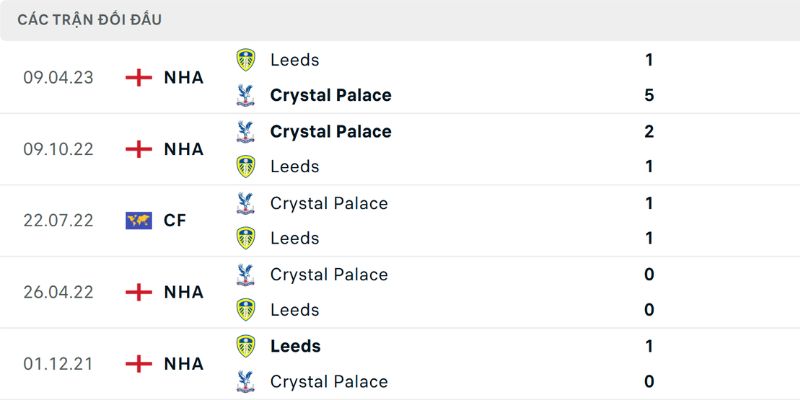
Task: Click Crystal Palace crest in 09.10.22 match
Action: 245,131
